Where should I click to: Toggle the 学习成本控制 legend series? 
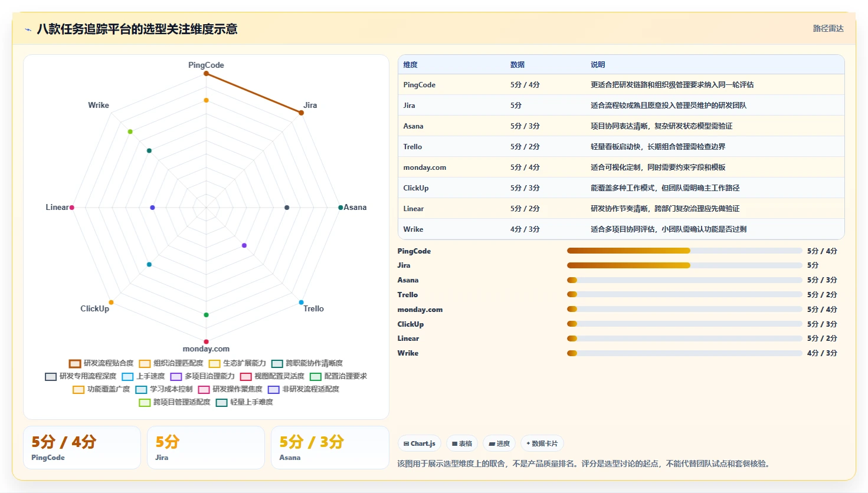164,389
